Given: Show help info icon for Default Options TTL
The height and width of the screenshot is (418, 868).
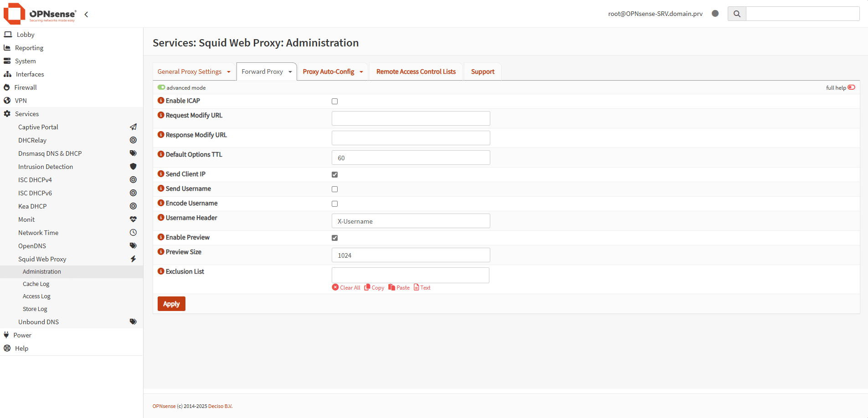Looking at the screenshot, I should click(161, 154).
